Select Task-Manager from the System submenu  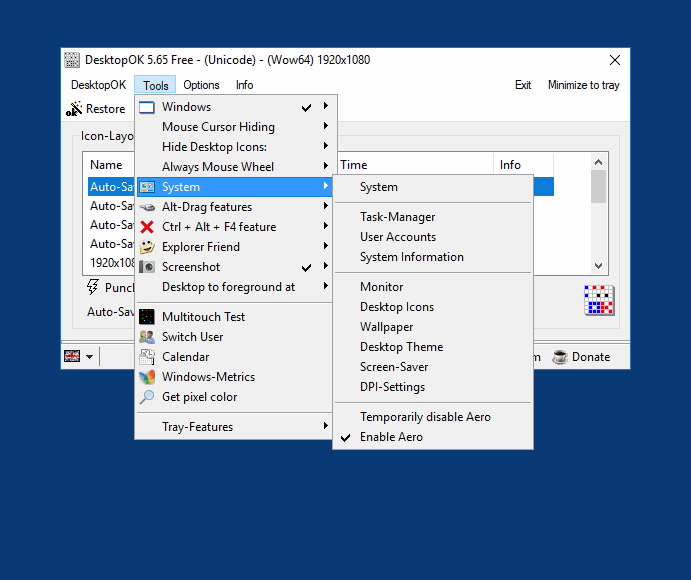pos(397,217)
